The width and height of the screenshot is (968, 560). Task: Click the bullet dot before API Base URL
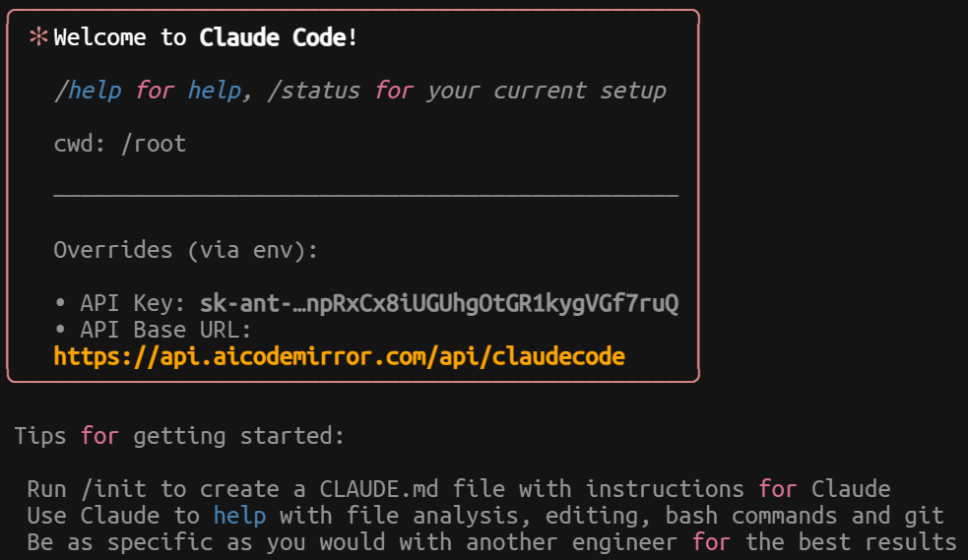60,330
